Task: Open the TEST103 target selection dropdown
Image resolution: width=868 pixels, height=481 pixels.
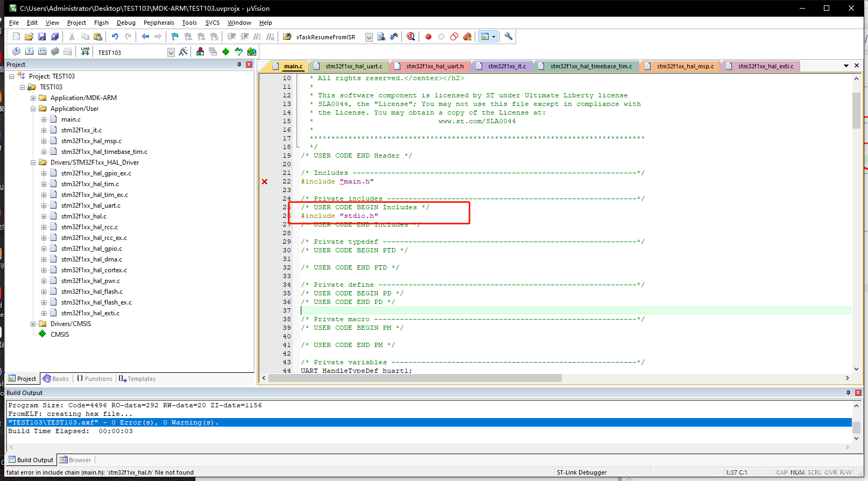Action: point(171,52)
